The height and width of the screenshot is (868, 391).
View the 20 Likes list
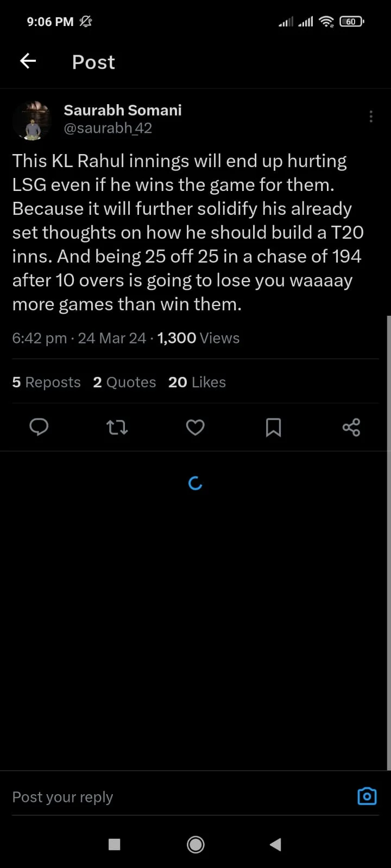pos(197,382)
